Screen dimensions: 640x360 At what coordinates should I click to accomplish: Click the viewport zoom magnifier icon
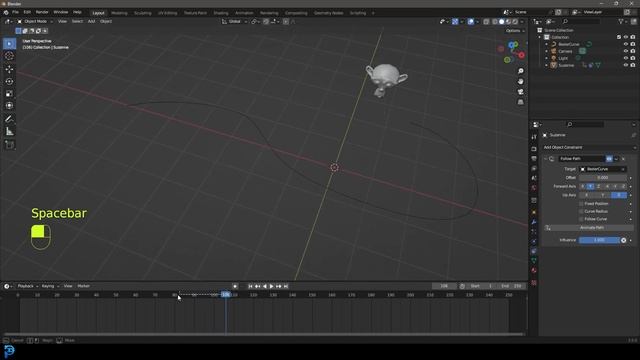click(x=520, y=71)
